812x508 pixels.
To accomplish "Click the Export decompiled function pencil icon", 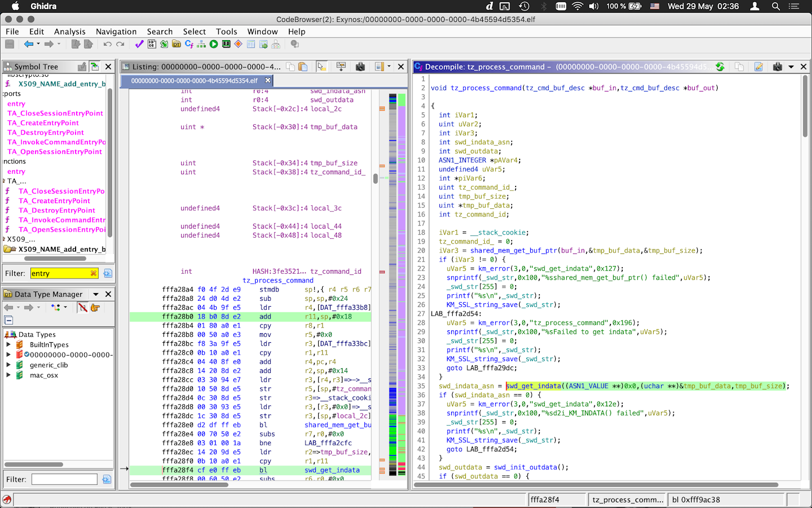I will [758, 67].
